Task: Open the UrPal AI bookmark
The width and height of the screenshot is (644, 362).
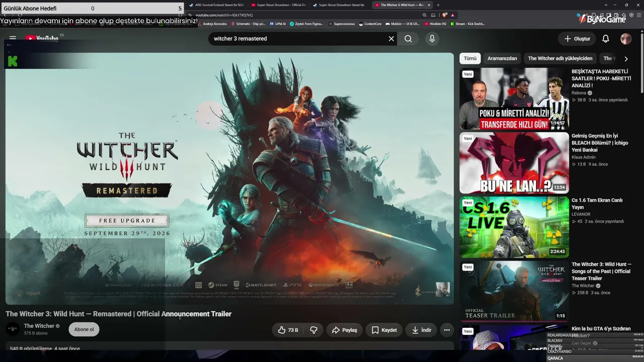Action: coord(278,24)
